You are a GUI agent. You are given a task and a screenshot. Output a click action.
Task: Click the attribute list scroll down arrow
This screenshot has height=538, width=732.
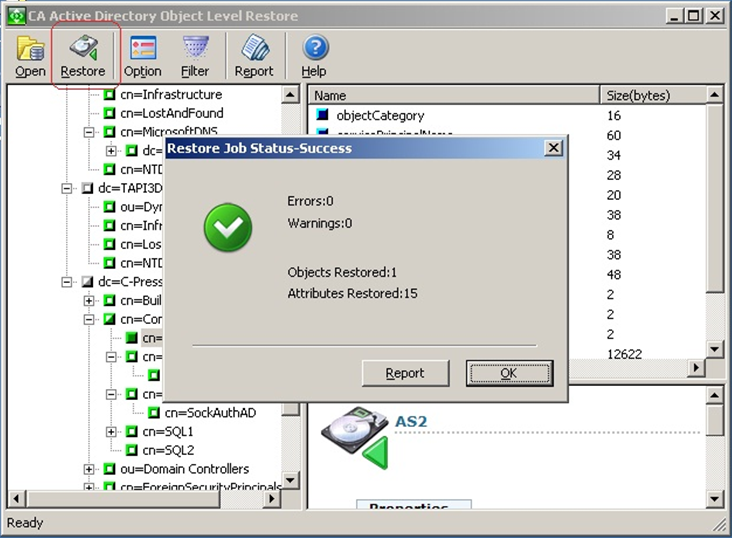715,349
